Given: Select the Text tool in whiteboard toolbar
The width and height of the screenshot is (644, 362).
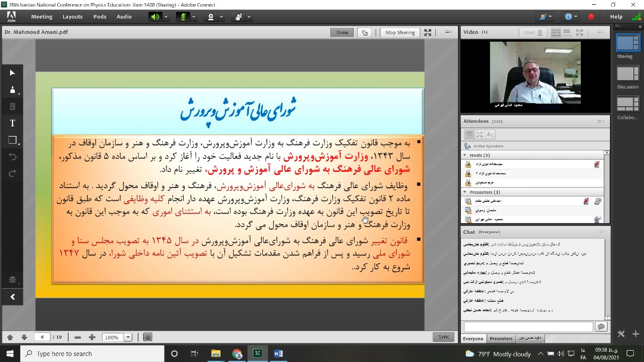Looking at the screenshot, I should 13,123.
